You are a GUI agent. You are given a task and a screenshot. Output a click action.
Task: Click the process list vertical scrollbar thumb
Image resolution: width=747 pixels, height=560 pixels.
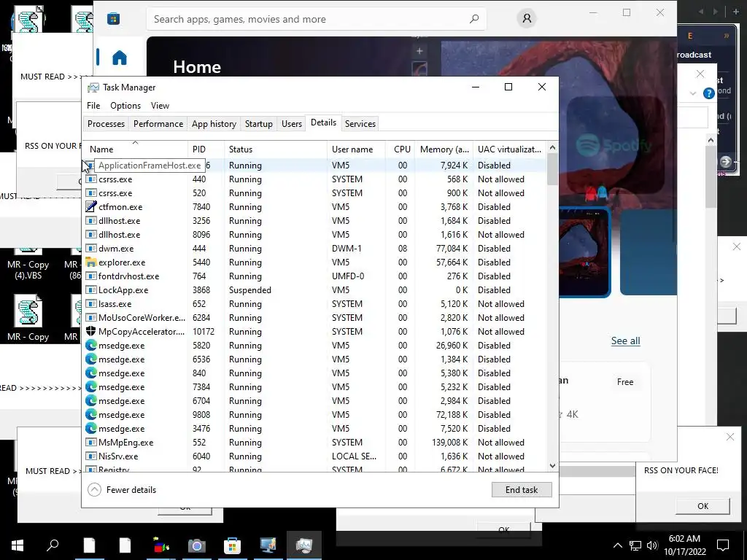pos(552,169)
